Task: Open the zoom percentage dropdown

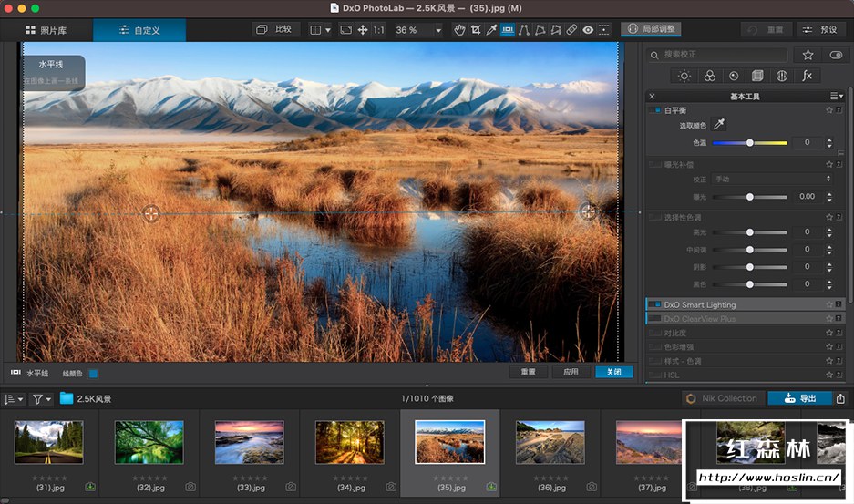Action: pyautogui.click(x=438, y=30)
